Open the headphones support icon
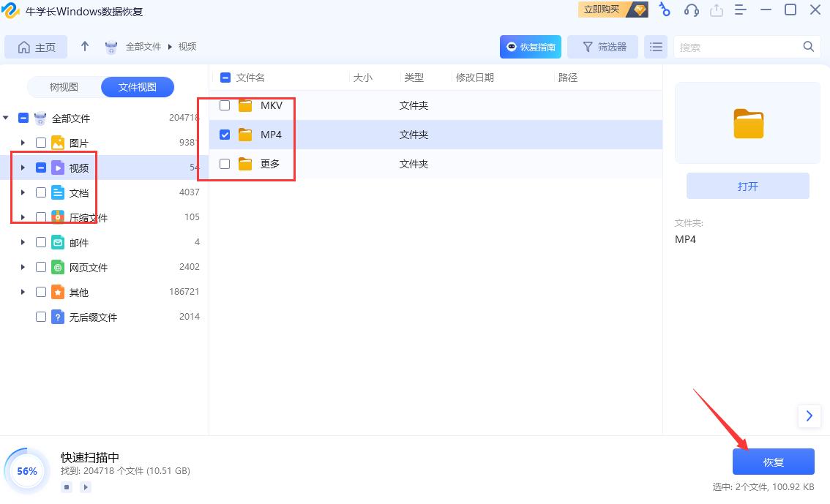Viewport: 830px width, 504px height. tap(690, 10)
